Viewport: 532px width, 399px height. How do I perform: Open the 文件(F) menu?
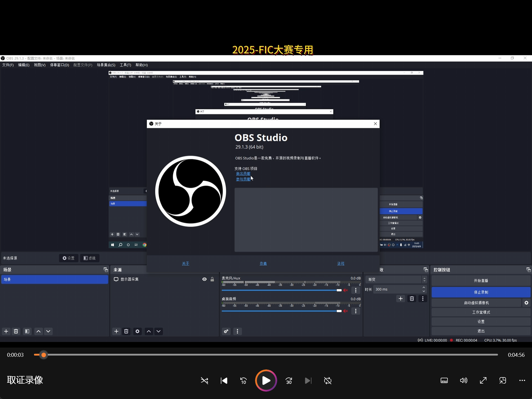pos(8,65)
